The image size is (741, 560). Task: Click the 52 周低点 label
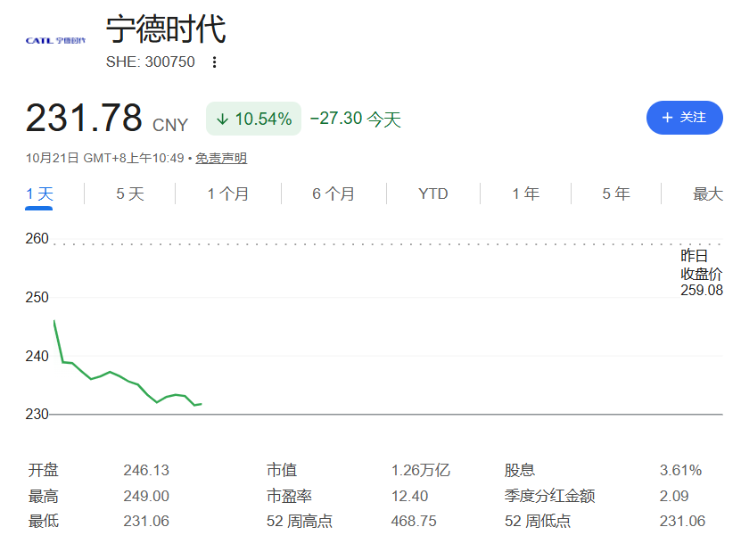coord(538,522)
